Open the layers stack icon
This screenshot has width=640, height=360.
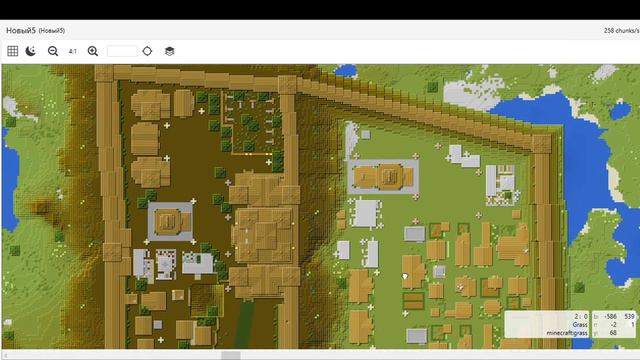pyautogui.click(x=169, y=51)
